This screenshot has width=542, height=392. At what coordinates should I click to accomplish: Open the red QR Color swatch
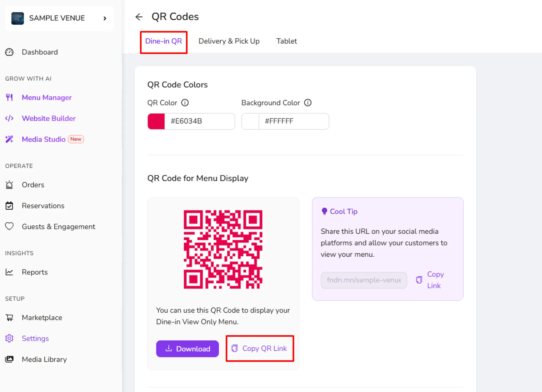click(156, 121)
